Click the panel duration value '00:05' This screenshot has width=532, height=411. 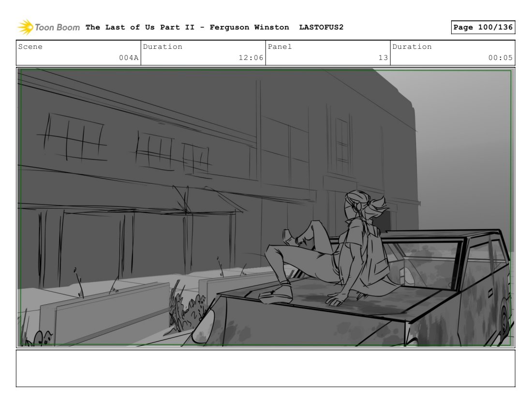click(x=500, y=58)
